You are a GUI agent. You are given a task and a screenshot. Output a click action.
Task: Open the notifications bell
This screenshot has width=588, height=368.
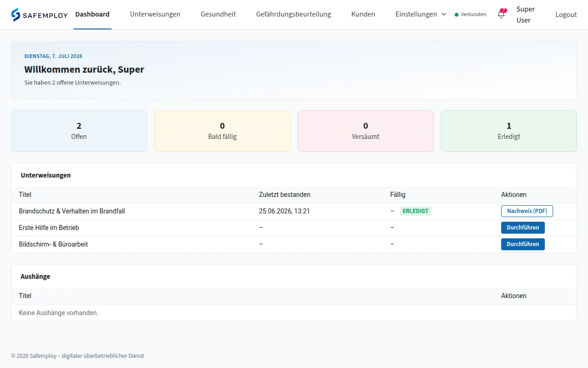501,14
